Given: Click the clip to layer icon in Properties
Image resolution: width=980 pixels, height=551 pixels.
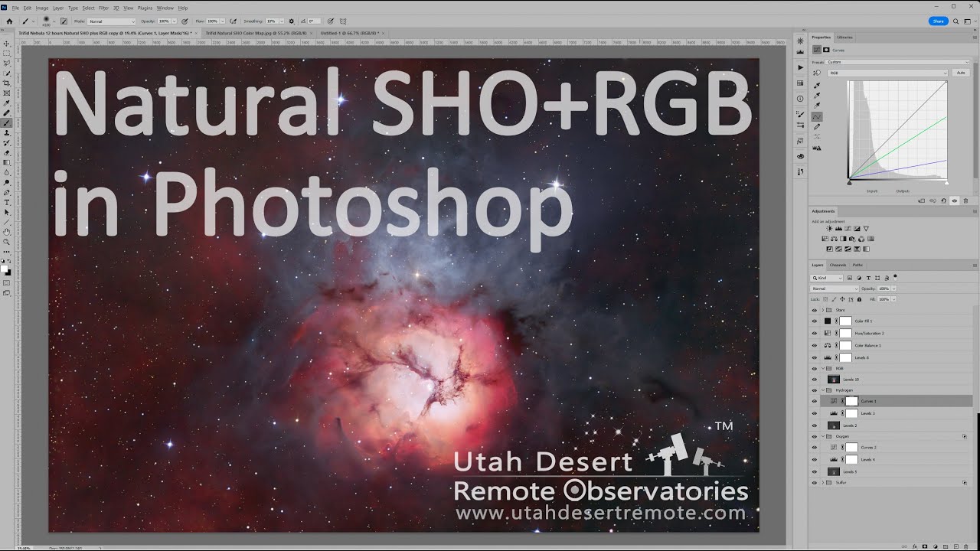Looking at the screenshot, I should [x=921, y=201].
